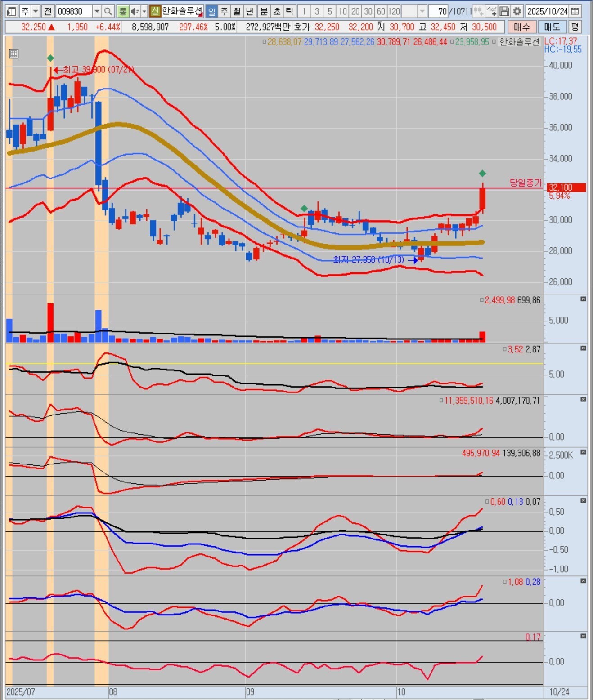
Task: Select the 일 daily chart period
Action: click(x=211, y=11)
